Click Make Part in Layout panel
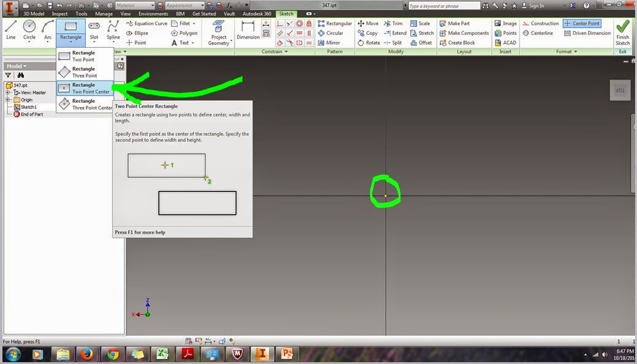Viewport: 637px width, 364px height. click(454, 23)
